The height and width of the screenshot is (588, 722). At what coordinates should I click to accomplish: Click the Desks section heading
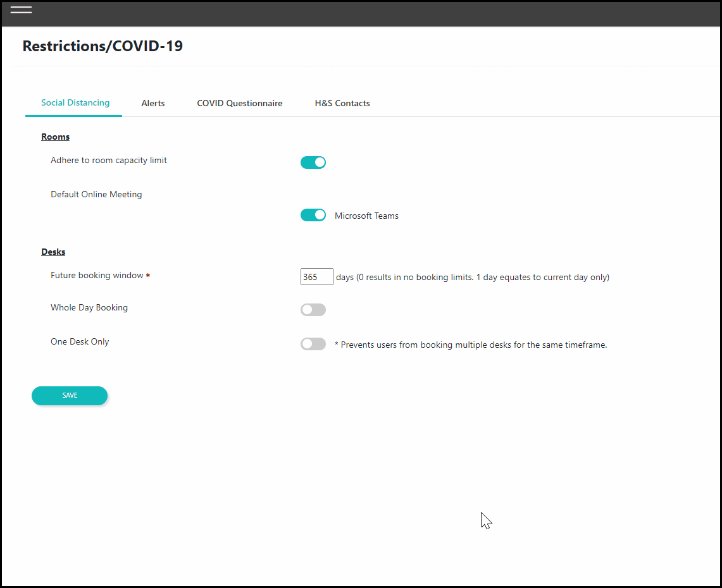click(x=53, y=252)
